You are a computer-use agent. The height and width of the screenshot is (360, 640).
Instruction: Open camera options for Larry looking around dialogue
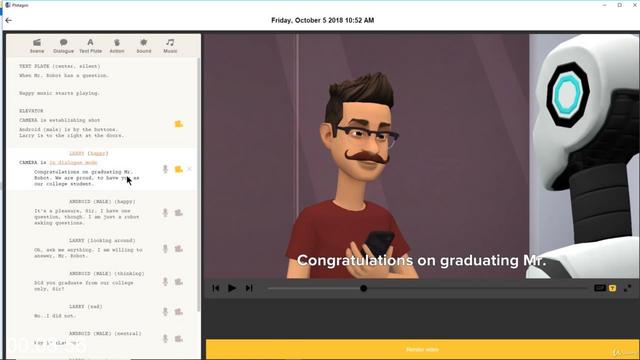[x=179, y=249]
